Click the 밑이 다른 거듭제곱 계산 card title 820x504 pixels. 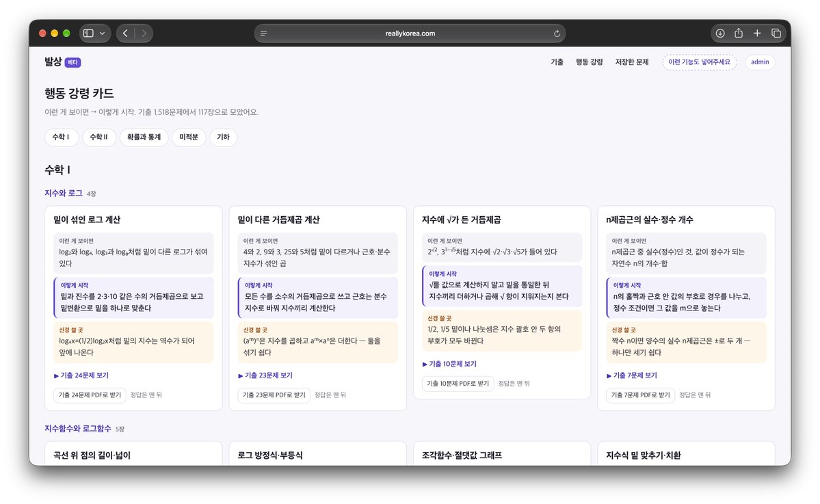[279, 220]
